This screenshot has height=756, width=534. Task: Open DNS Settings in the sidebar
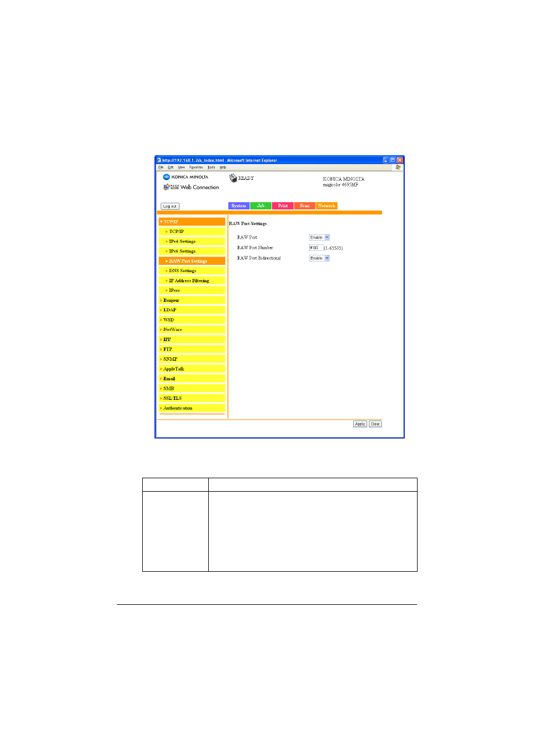tap(192, 270)
